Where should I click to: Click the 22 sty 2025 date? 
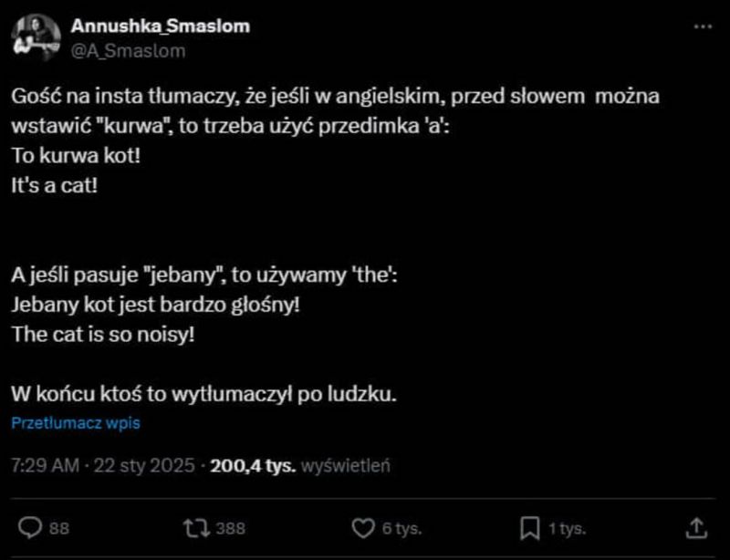click(144, 465)
